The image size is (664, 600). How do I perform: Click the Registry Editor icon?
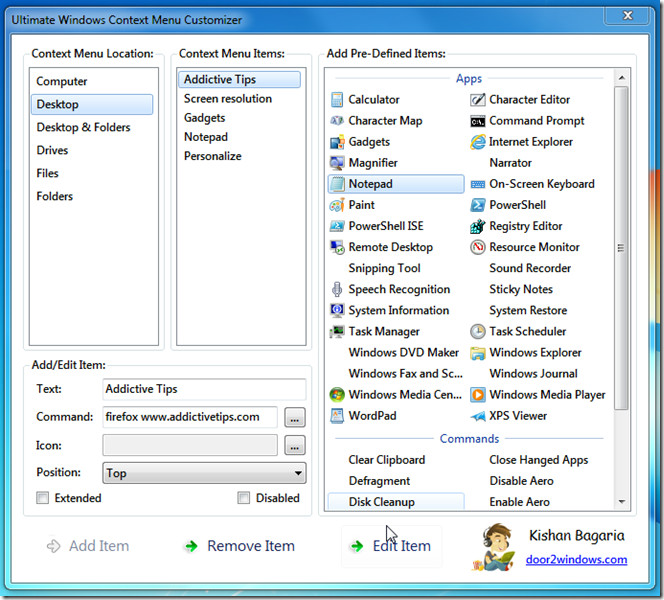point(478,227)
